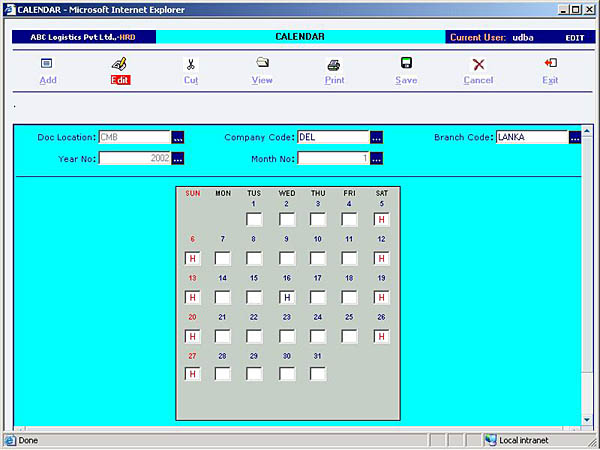Viewport: 600px width, 450px height.
Task: Open the View icon in toolbar
Action: coord(262,63)
